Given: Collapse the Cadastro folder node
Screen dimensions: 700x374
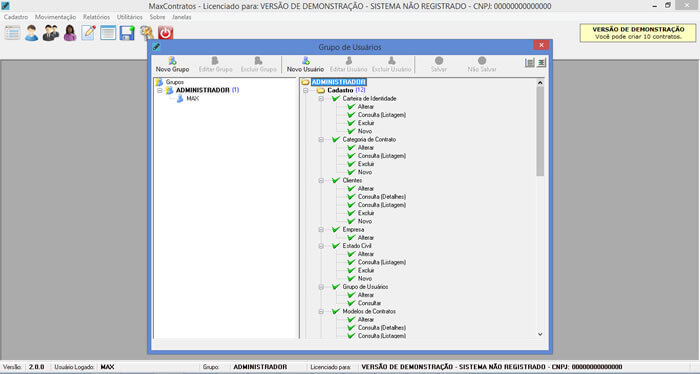Looking at the screenshot, I should pos(305,90).
